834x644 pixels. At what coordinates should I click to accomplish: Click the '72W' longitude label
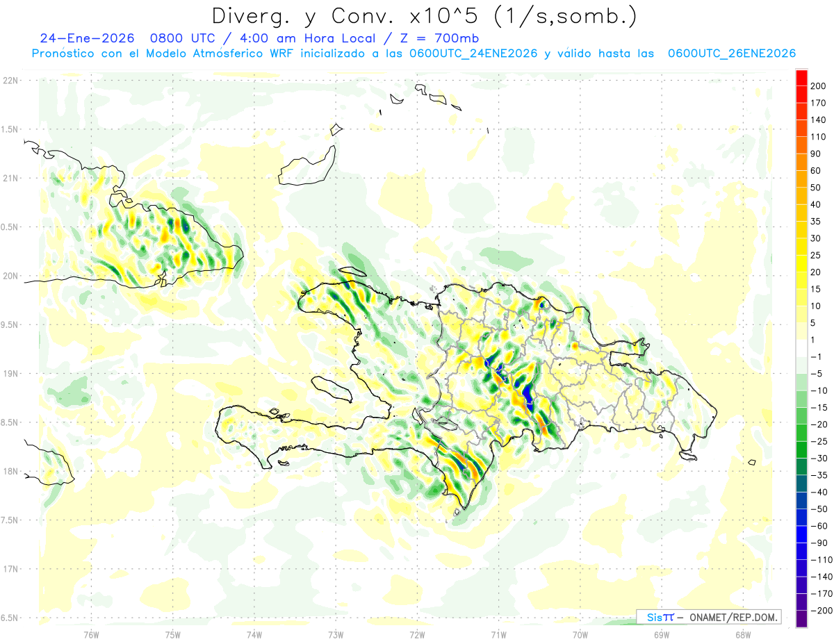417,634
